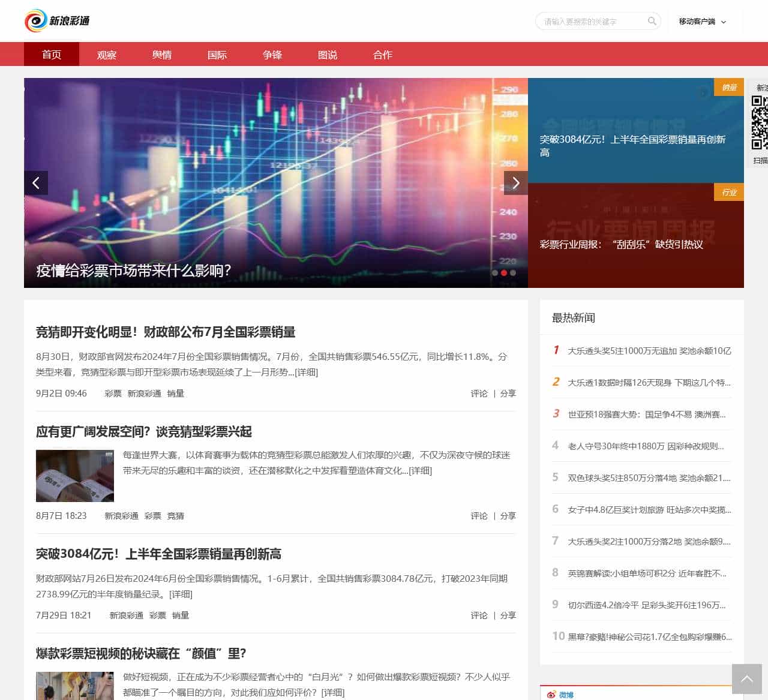Click the search magnifier icon
Screen dimensions: 768x700
652,21
